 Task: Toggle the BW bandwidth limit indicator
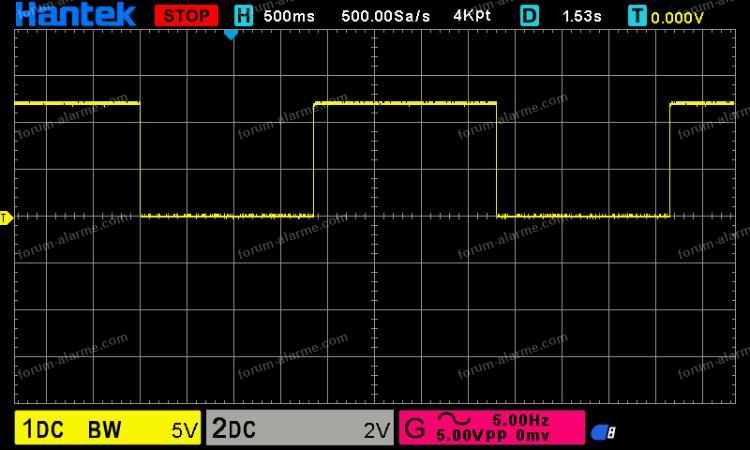(x=105, y=430)
